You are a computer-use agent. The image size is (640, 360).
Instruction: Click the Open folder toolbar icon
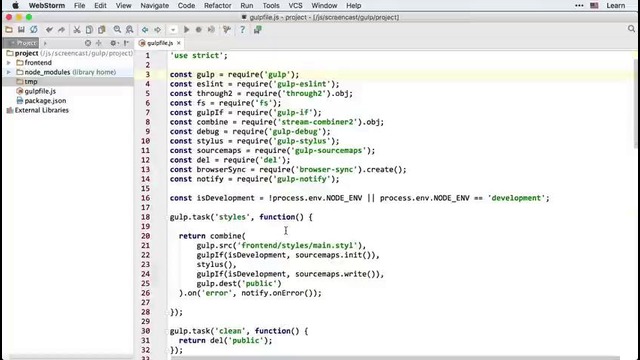(x=9, y=30)
